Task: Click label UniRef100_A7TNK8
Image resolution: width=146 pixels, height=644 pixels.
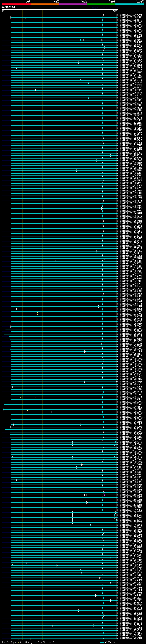Action: click(131, 281)
